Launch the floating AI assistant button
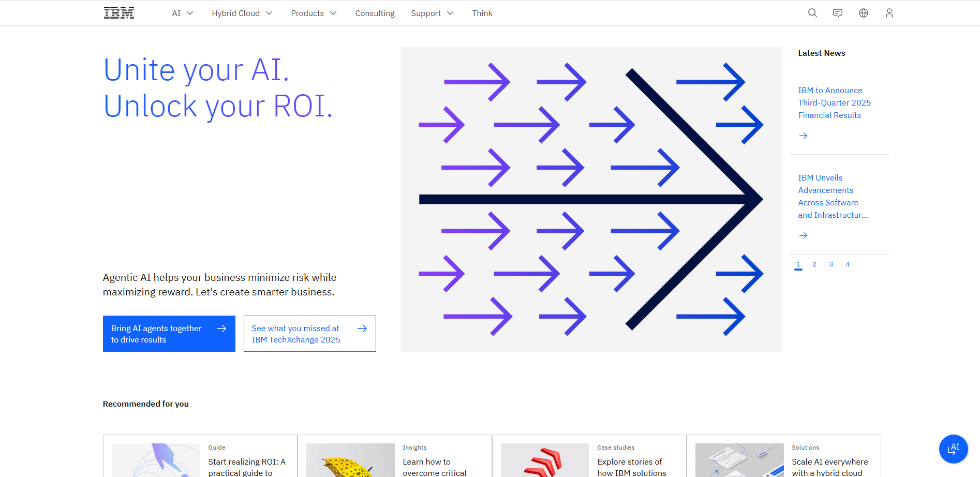Image resolution: width=980 pixels, height=477 pixels. 953,449
